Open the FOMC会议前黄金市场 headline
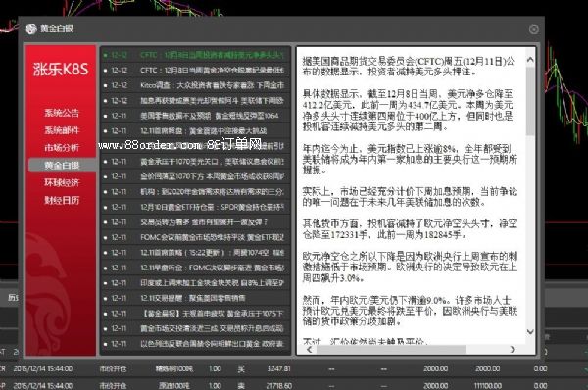 195,237
